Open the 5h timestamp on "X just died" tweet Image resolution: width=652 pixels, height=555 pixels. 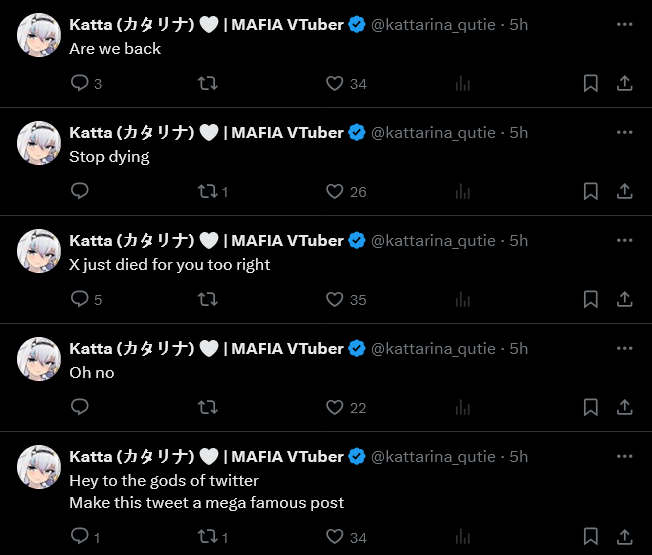tap(518, 241)
